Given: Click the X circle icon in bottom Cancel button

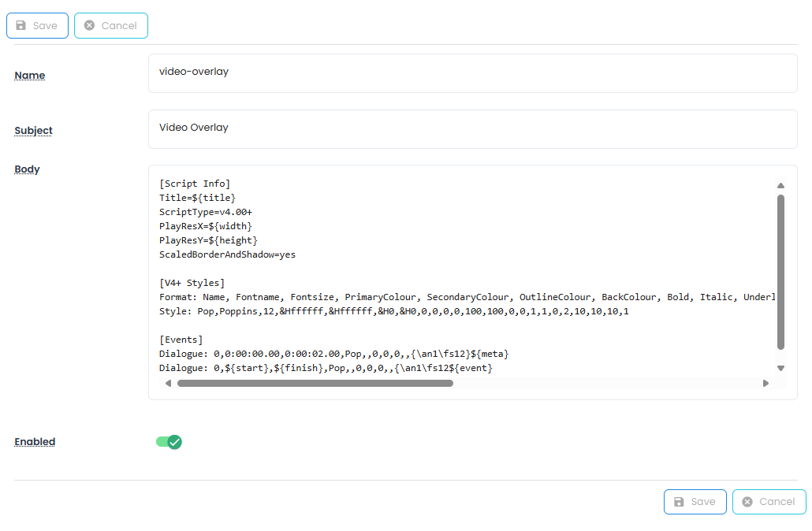Looking at the screenshot, I should click(x=747, y=502).
